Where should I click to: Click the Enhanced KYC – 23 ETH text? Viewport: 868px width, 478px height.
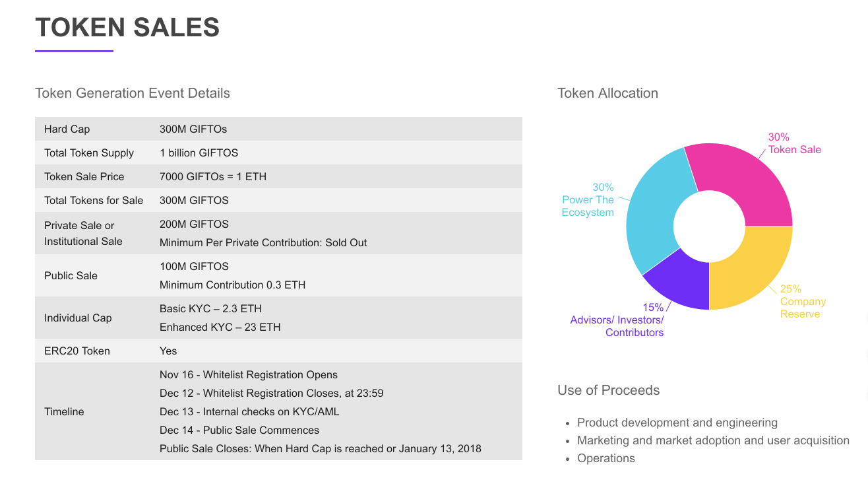[x=220, y=327]
